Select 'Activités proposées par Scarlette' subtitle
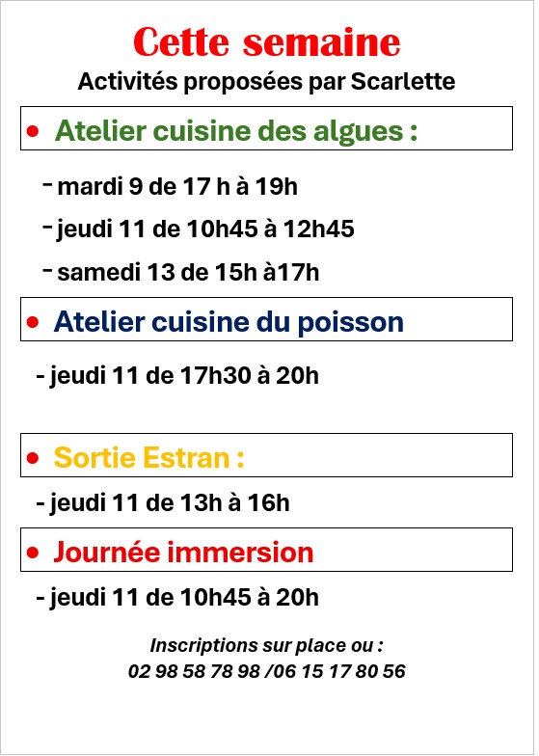The height and width of the screenshot is (756, 539). pyautogui.click(x=266, y=81)
